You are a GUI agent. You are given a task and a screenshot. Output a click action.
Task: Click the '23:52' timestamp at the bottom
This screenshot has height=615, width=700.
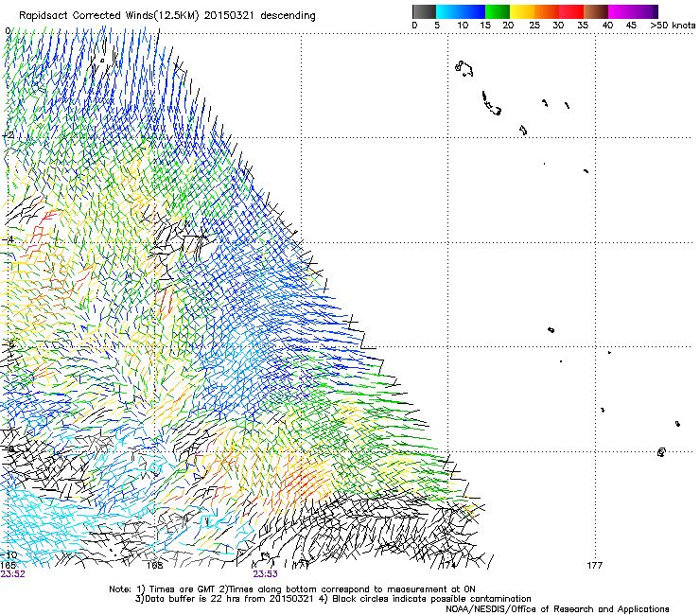click(13, 574)
